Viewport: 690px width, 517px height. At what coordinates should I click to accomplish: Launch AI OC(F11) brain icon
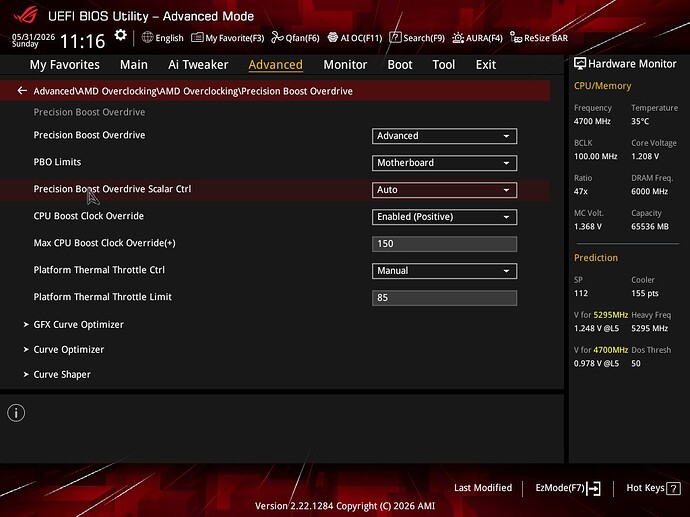point(333,37)
